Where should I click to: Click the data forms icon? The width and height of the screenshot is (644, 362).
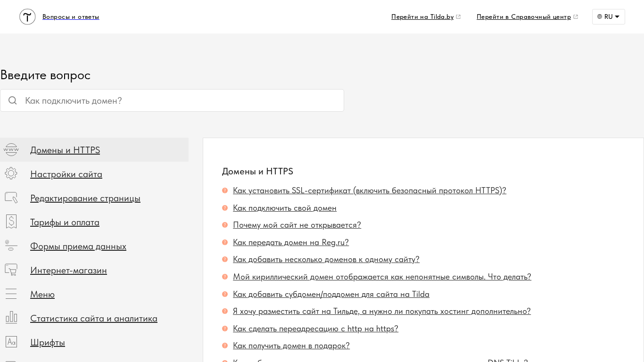tap(11, 246)
